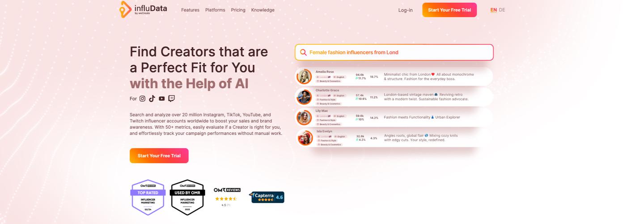Click the YouTube platform icon

(161, 99)
